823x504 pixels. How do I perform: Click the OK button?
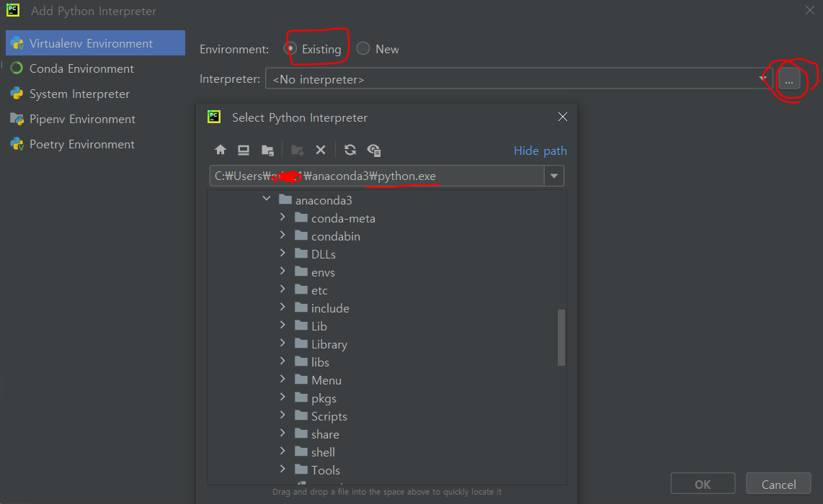(703, 484)
